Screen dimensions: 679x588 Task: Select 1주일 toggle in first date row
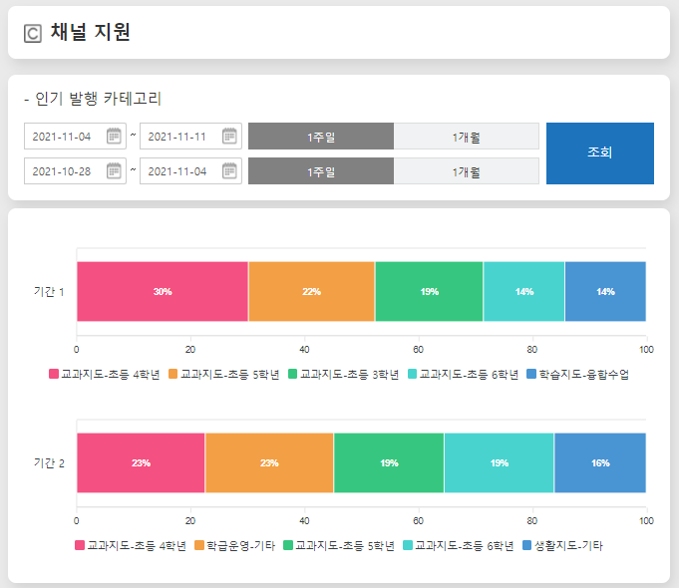pos(321,136)
